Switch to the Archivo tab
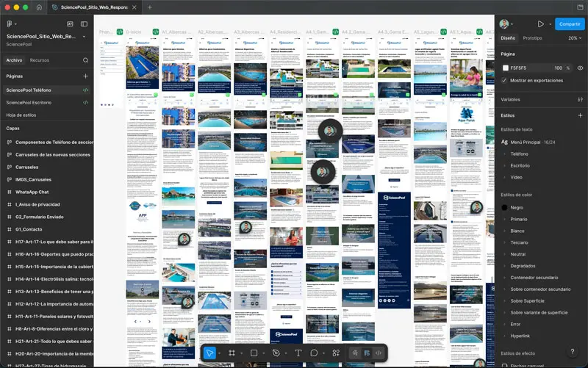 pyautogui.click(x=14, y=60)
